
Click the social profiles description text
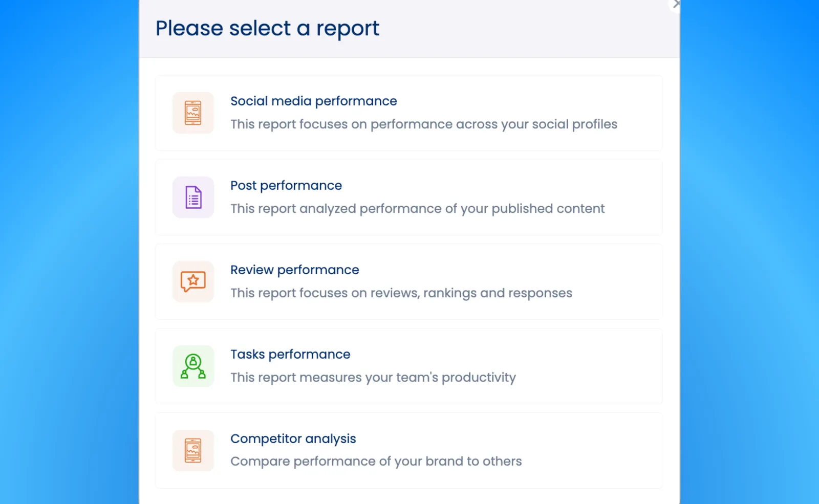point(424,124)
